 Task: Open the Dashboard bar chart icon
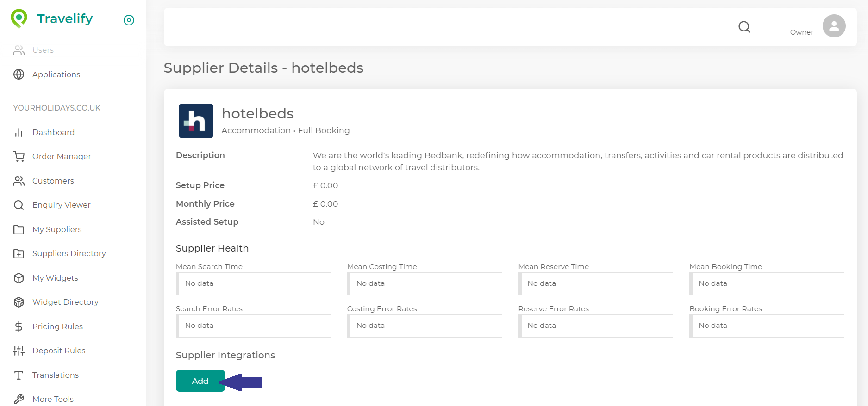pyautogui.click(x=19, y=133)
